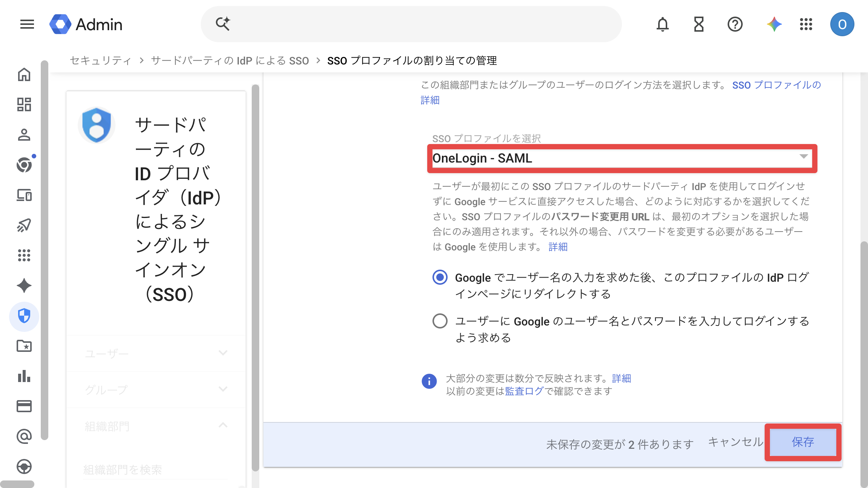
Task: Open the Gemini sparkle icon
Action: coord(774,25)
